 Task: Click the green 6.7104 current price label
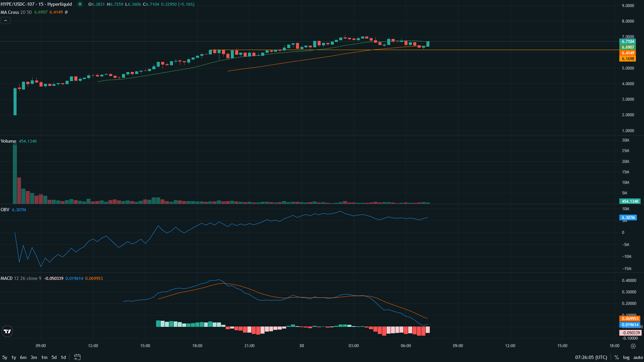pyautogui.click(x=628, y=42)
